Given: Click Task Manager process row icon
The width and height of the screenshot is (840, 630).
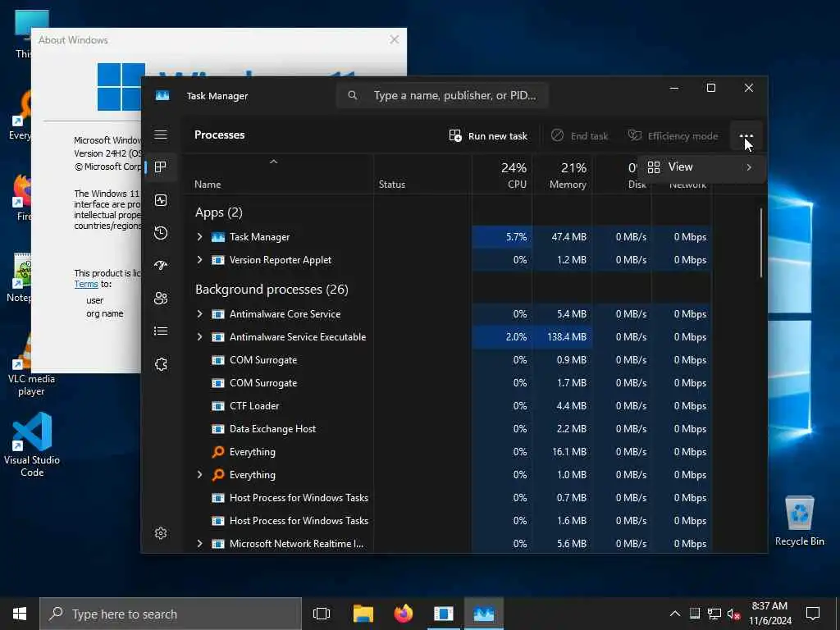Looking at the screenshot, I should (x=218, y=237).
